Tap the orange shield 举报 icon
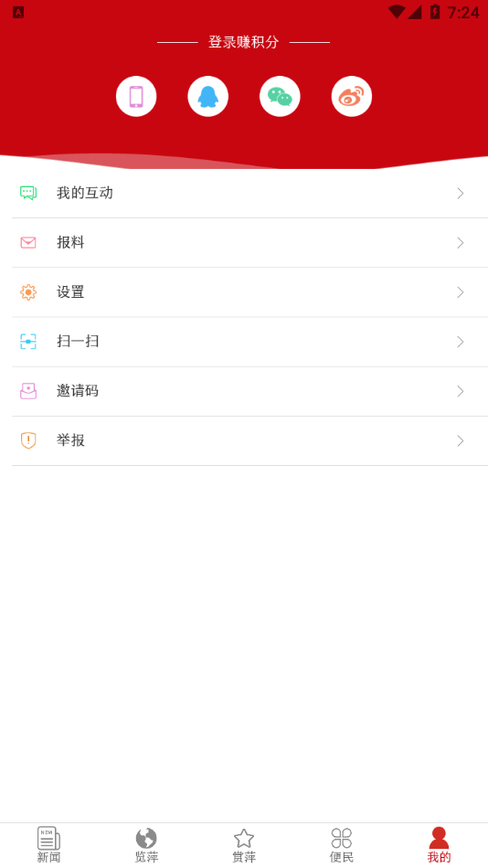 [x=28, y=440]
